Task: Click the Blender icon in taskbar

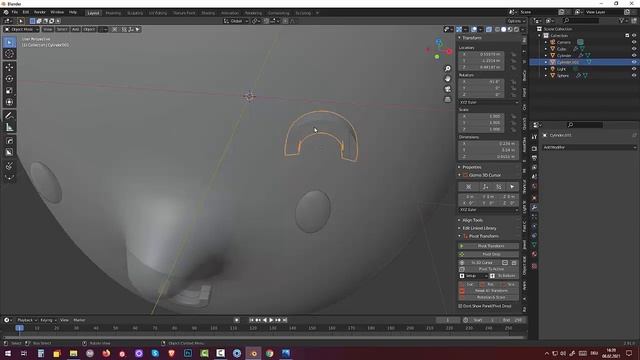Action: point(253,353)
